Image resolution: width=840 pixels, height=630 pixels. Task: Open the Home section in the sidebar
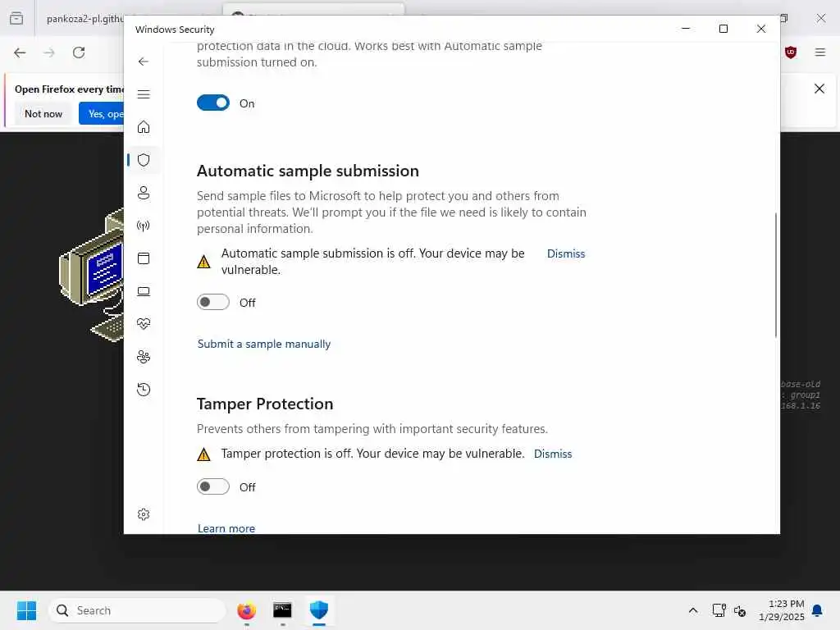point(143,127)
